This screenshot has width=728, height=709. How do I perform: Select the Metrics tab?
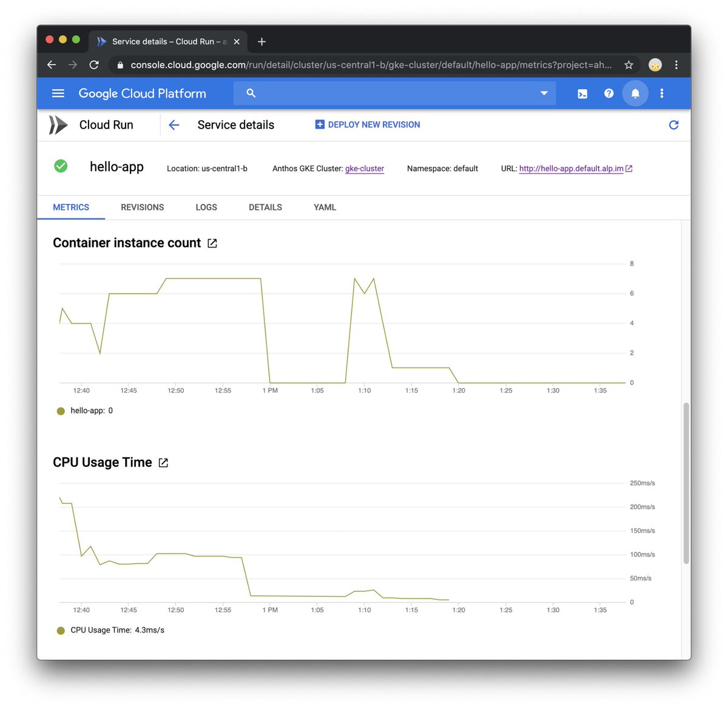tap(71, 207)
